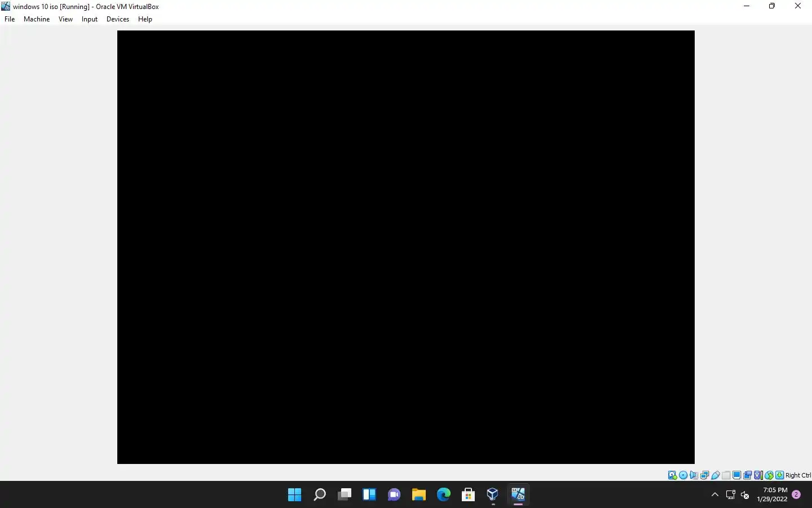This screenshot has width=812, height=508.
Task: Click the muted volume tray icon
Action: click(745, 495)
